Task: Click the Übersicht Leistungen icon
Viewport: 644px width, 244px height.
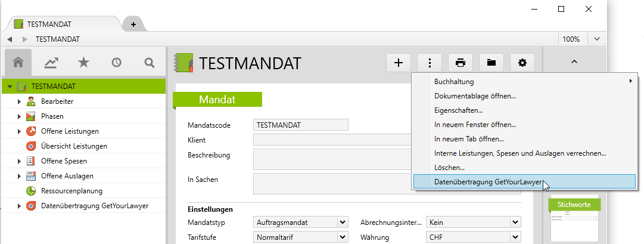Action: 31,146
